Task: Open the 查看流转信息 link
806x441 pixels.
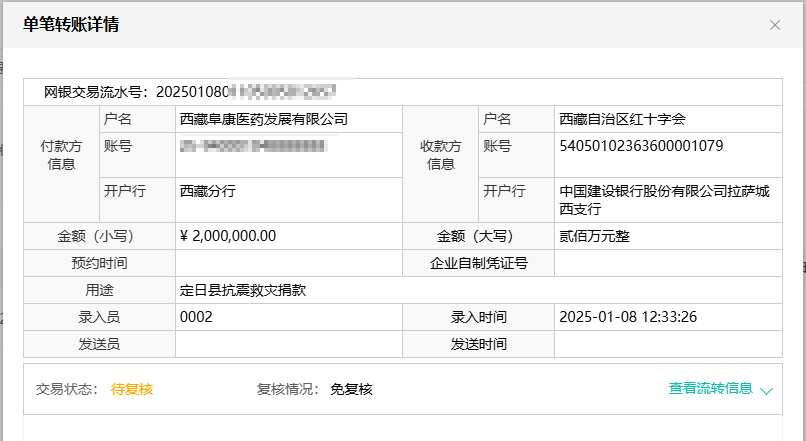Action: tap(710, 388)
